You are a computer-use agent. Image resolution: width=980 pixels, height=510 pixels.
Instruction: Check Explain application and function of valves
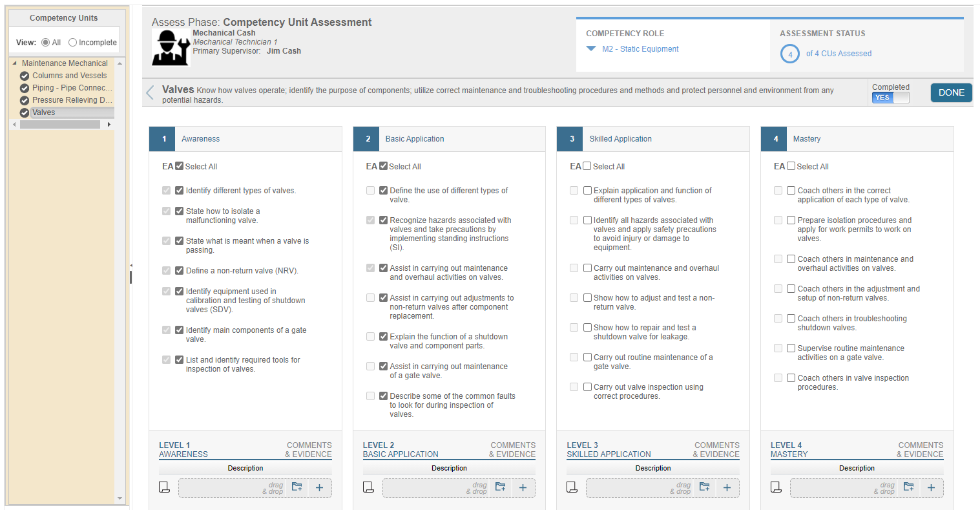tap(587, 191)
